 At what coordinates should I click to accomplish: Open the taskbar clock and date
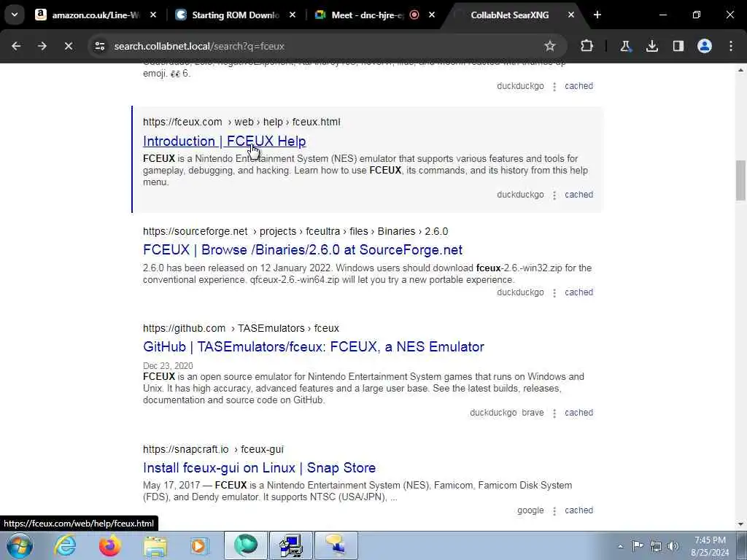tap(710, 546)
